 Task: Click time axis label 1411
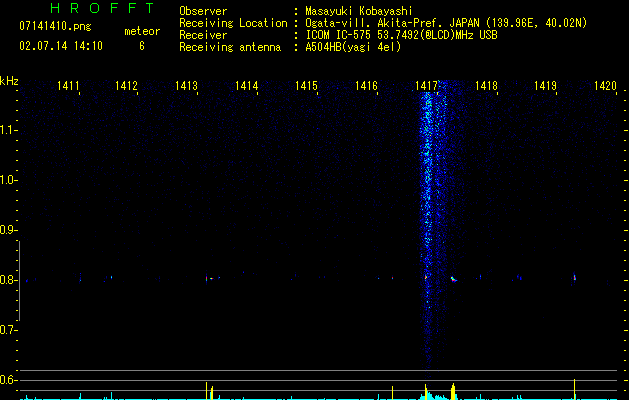[68, 86]
